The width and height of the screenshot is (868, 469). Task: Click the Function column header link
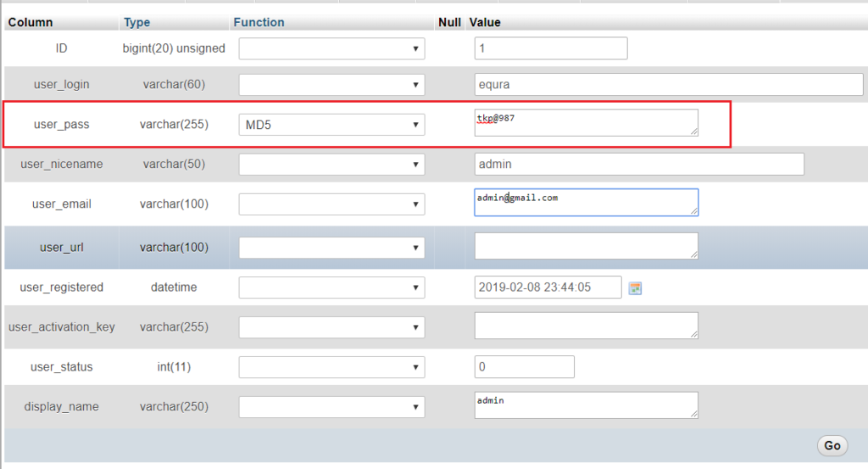(x=259, y=22)
